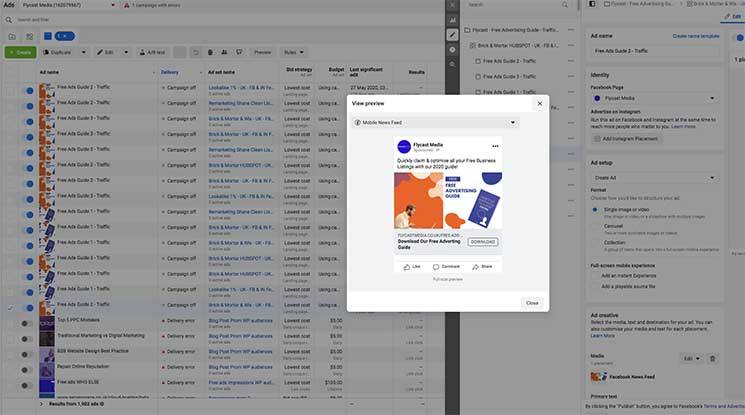Select Free Ads Guide 3 - Traffic in tree

509,77
